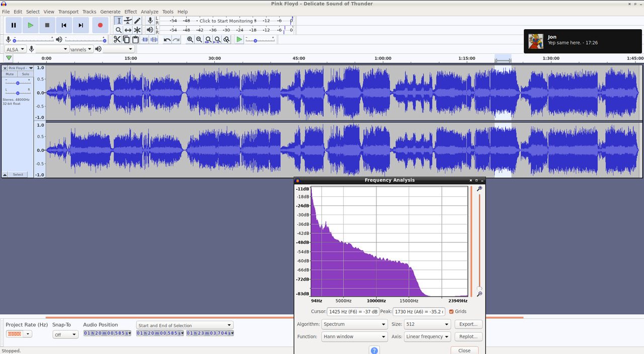Choose the Time Shift tool
This screenshot has width=644, height=354.
(128, 30)
